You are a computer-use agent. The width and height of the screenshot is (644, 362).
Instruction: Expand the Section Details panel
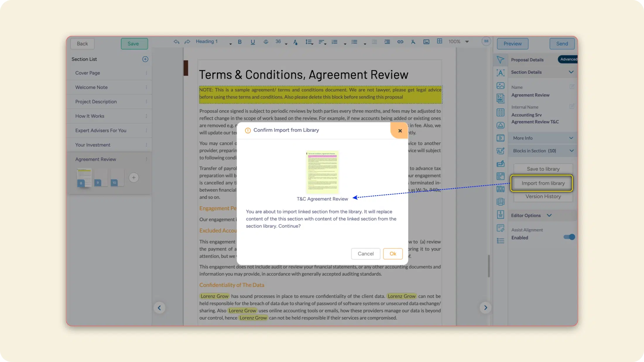(x=571, y=72)
